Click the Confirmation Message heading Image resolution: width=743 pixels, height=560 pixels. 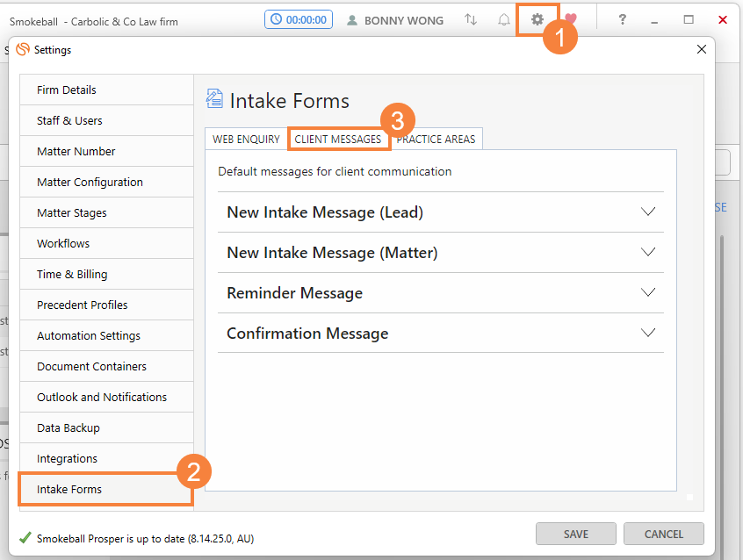[307, 333]
